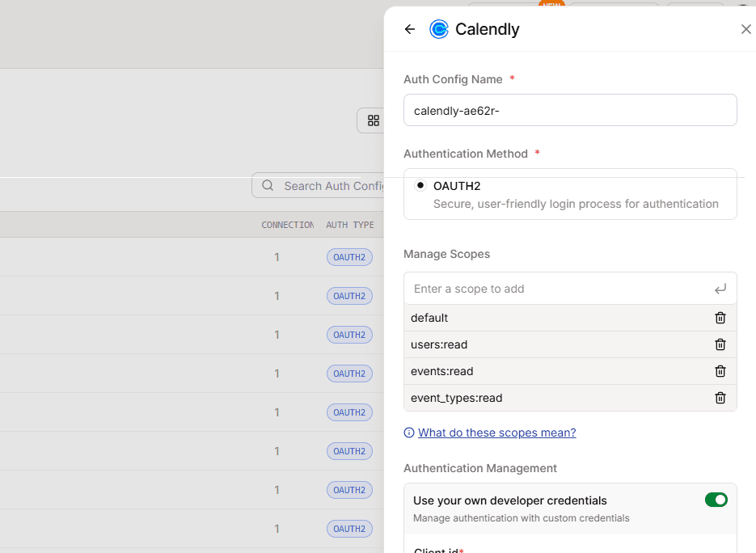Viewport: 756px width, 553px height.
Task: Close the Calendly side panel
Action: pos(745,29)
